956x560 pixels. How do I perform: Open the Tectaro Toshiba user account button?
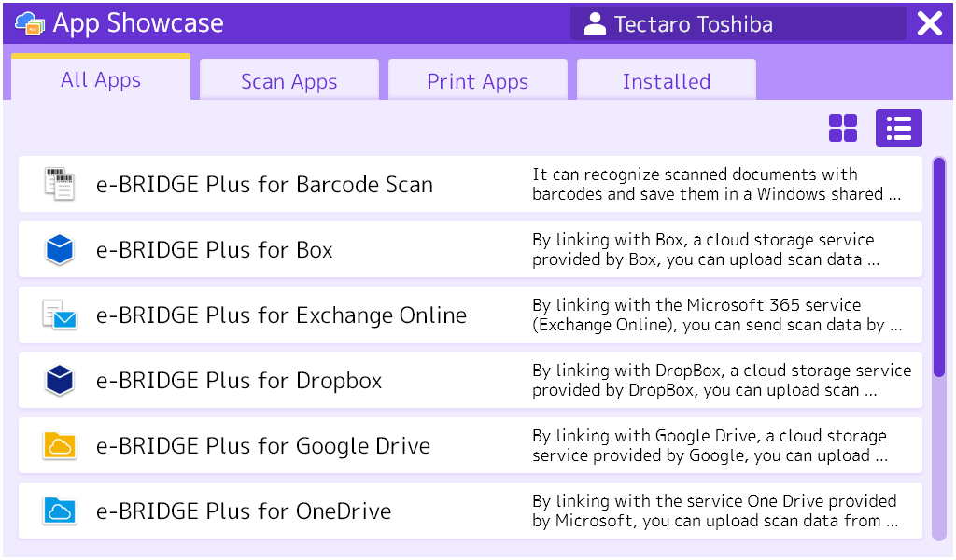pyautogui.click(x=738, y=24)
